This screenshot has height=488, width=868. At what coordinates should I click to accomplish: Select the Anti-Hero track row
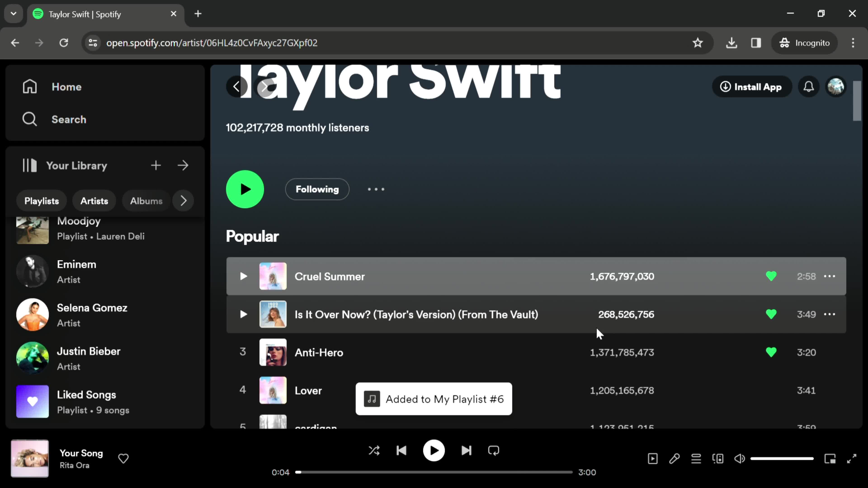coord(536,353)
